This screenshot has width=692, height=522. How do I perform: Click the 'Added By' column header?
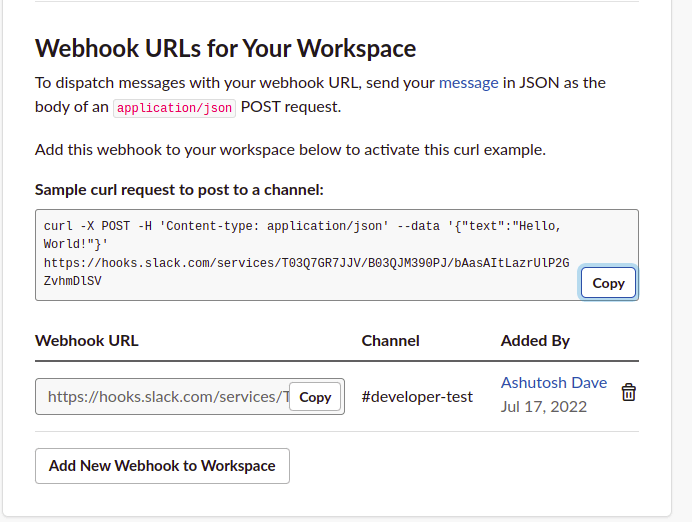[535, 341]
